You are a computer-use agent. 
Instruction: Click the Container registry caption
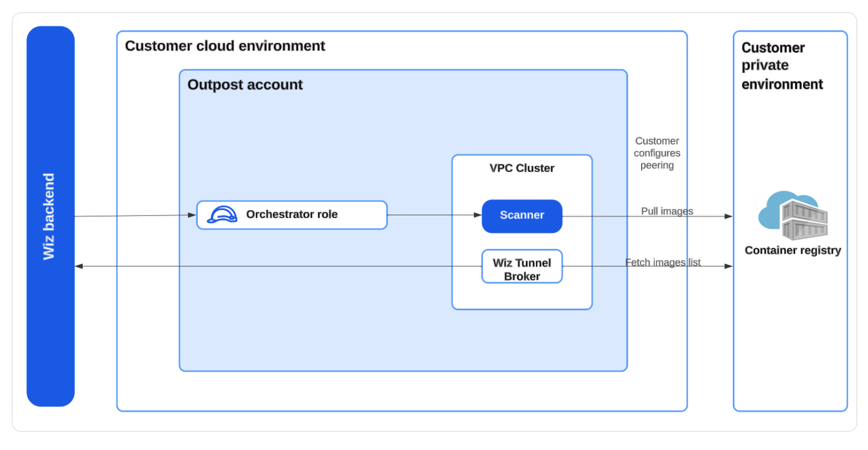tap(793, 250)
